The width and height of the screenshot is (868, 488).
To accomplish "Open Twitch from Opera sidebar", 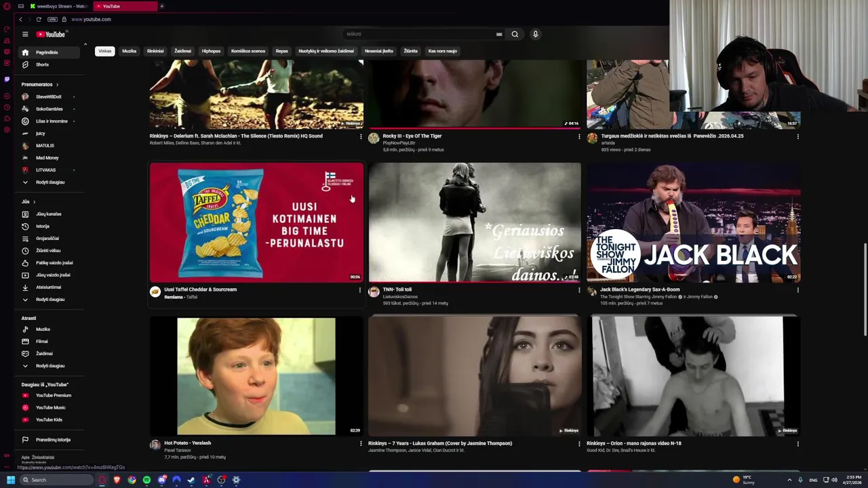I will point(7,79).
